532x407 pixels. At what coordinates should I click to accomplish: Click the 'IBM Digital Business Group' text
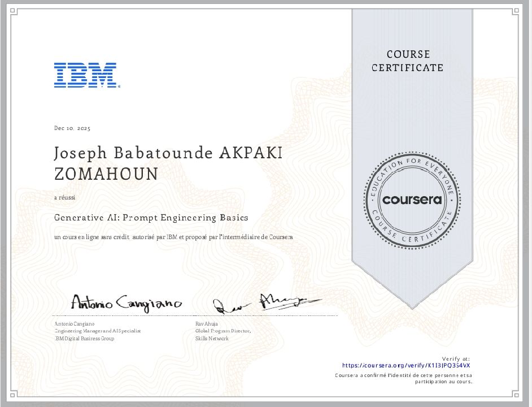(x=84, y=338)
